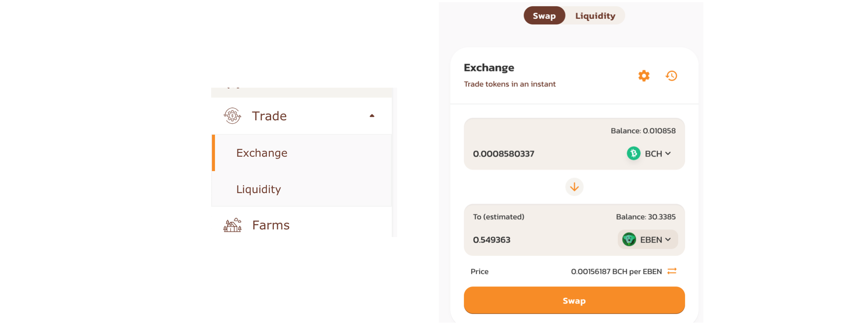This screenshot has height=323, width=868.
Task: Click the Balance: 0.010858 text
Action: pyautogui.click(x=643, y=131)
